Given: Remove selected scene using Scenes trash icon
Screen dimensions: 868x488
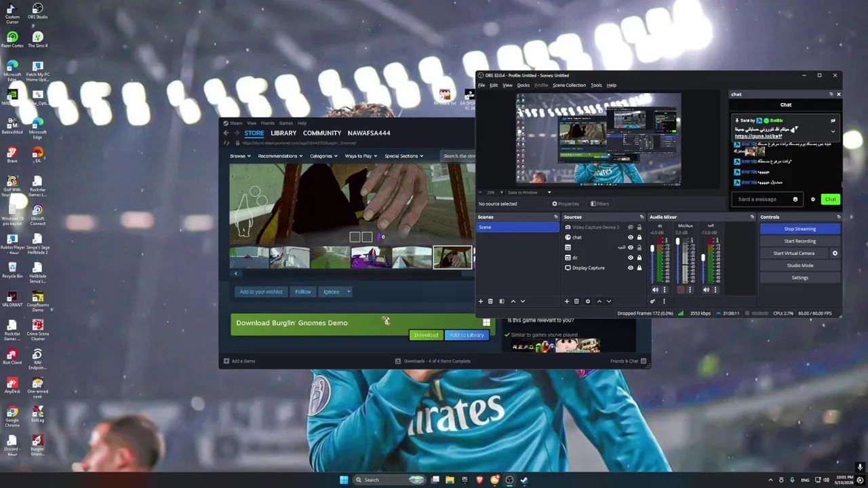Looking at the screenshot, I should click(490, 301).
